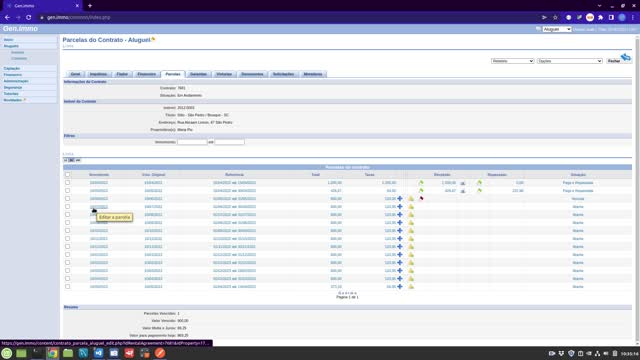Viewport: 640px width, 360px height.
Task: Click the blue back arrow icon beside Fechar
Action: [626, 57]
